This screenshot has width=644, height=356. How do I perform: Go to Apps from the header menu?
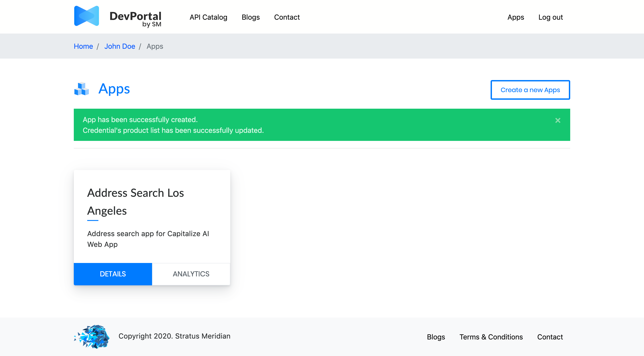[x=515, y=17]
